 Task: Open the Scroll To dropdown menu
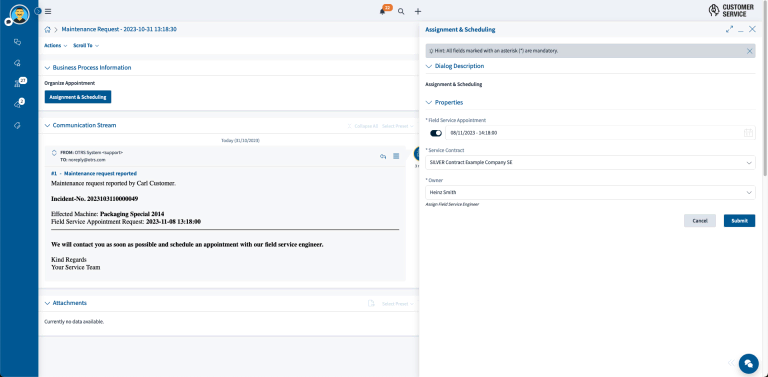click(86, 46)
